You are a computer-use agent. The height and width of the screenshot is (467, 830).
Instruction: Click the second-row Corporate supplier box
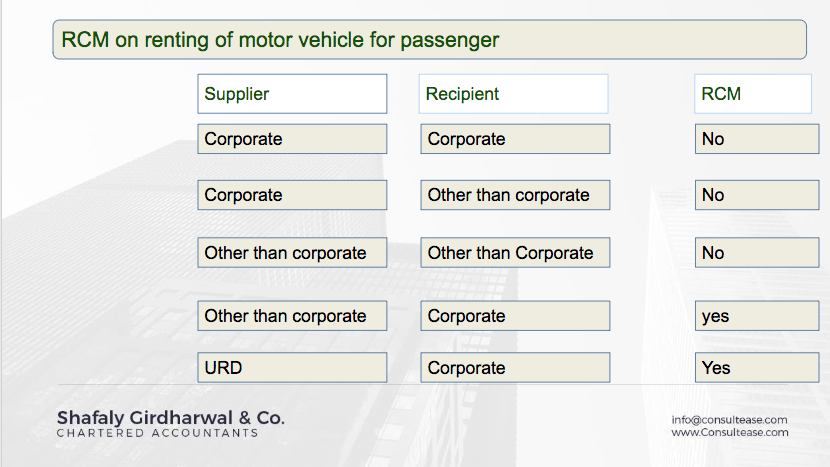tap(292, 195)
